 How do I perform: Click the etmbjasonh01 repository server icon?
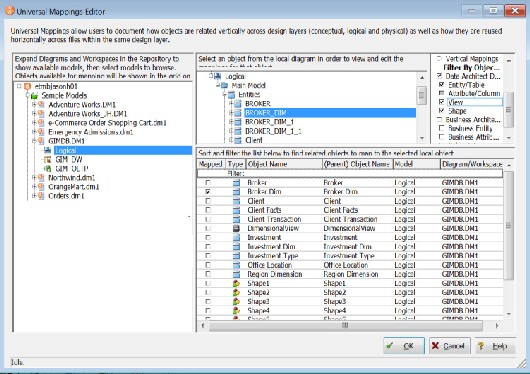(27, 87)
